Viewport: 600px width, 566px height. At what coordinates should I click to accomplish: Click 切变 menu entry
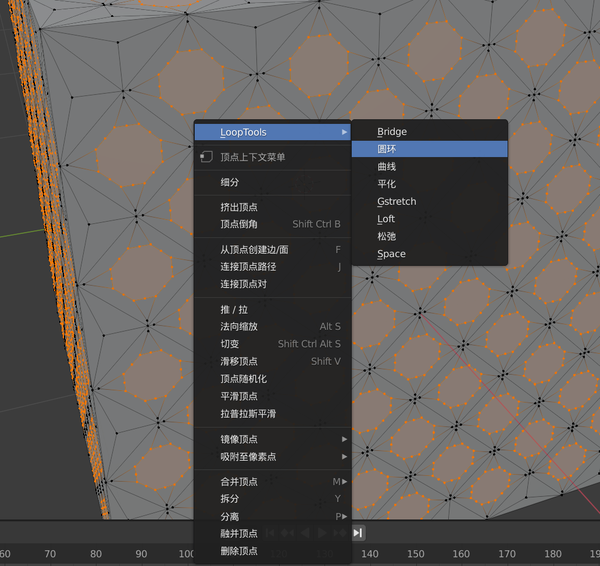(x=272, y=344)
